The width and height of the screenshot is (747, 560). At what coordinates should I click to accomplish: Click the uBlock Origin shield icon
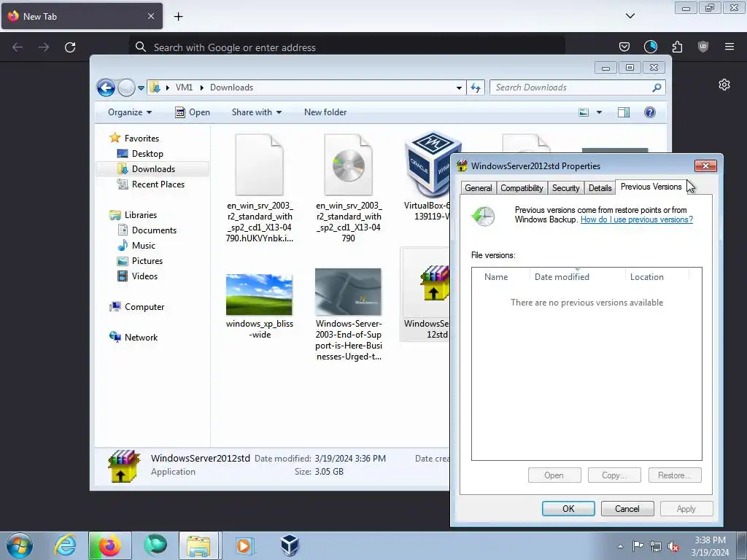click(703, 47)
